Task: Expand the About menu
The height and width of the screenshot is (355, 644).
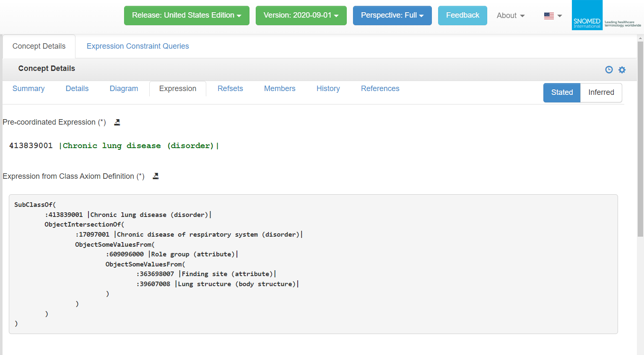Action: pos(510,16)
